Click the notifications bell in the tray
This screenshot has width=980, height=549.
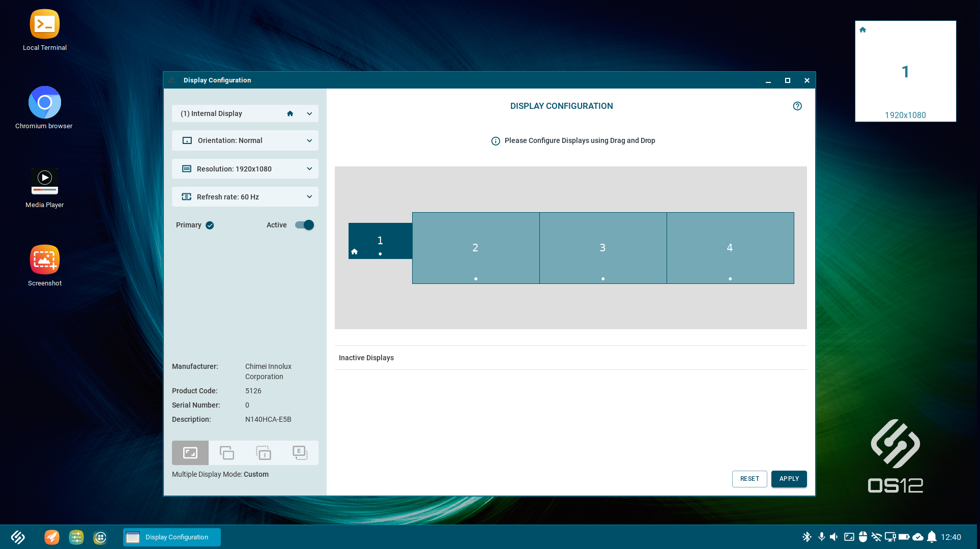932,537
